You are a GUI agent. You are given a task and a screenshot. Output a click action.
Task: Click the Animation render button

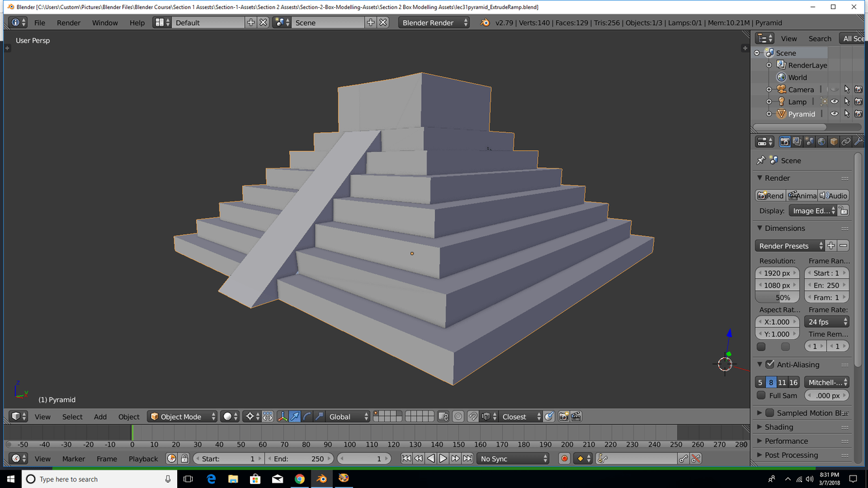[x=802, y=195]
